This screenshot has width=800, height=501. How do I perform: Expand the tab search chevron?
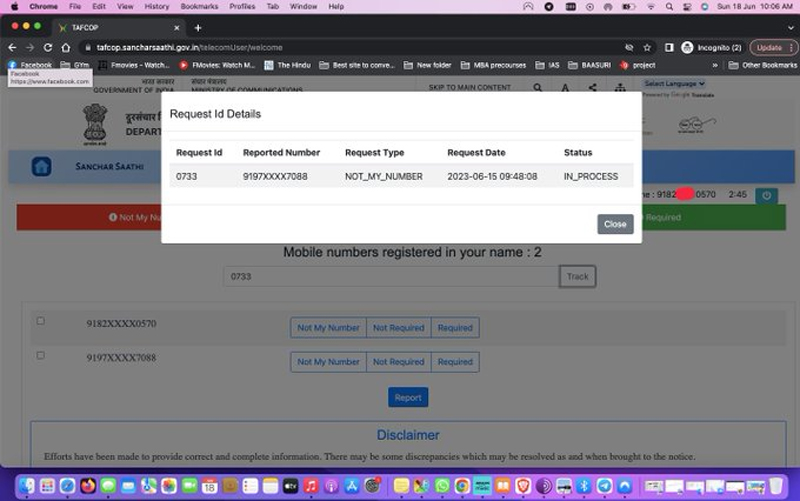(790, 28)
